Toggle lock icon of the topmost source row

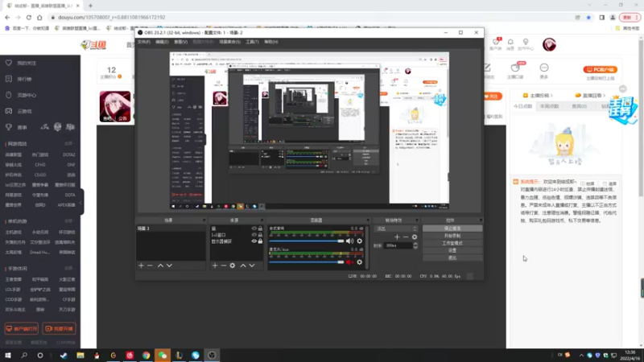tap(260, 228)
